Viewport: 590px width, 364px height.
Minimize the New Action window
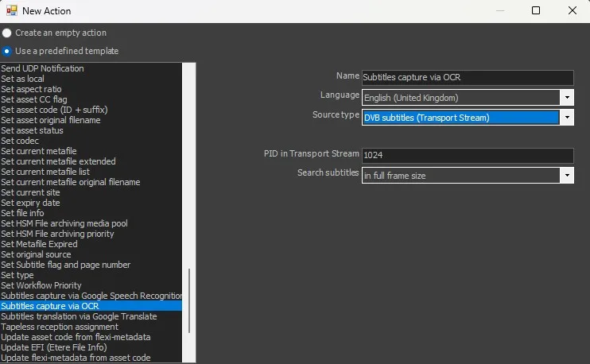coord(499,11)
